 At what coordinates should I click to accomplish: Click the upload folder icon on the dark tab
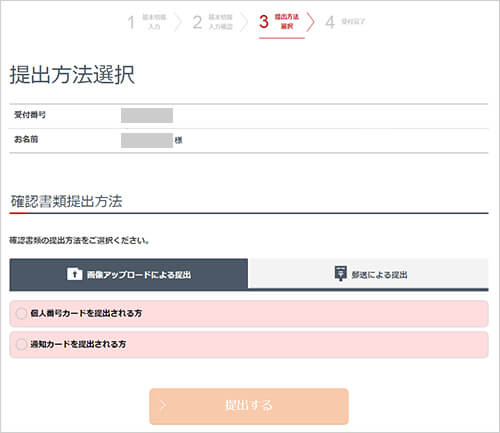[x=74, y=274]
